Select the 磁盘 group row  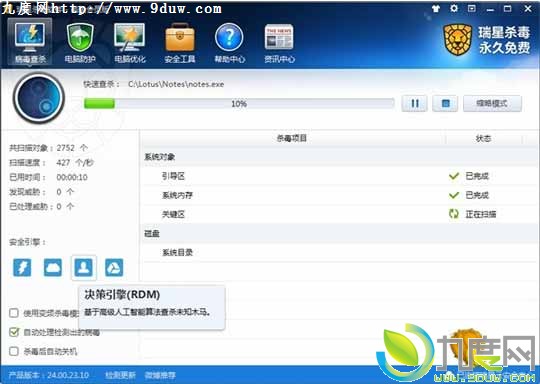pyautogui.click(x=339, y=233)
